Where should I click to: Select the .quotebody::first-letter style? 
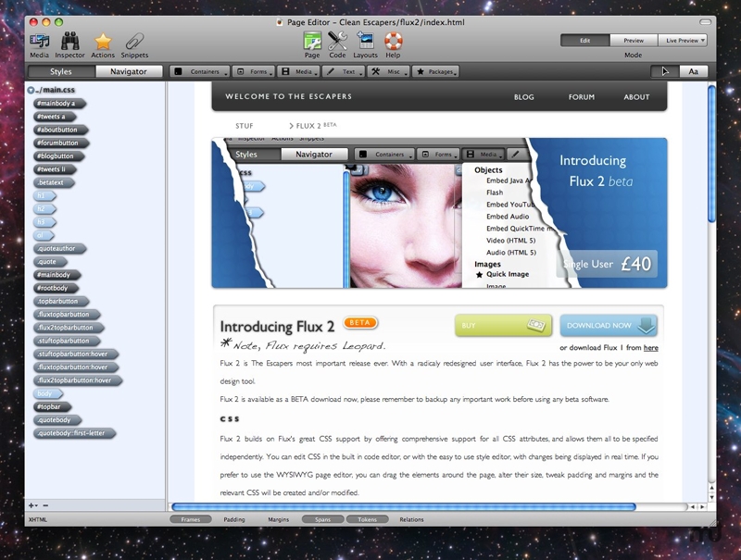click(75, 433)
